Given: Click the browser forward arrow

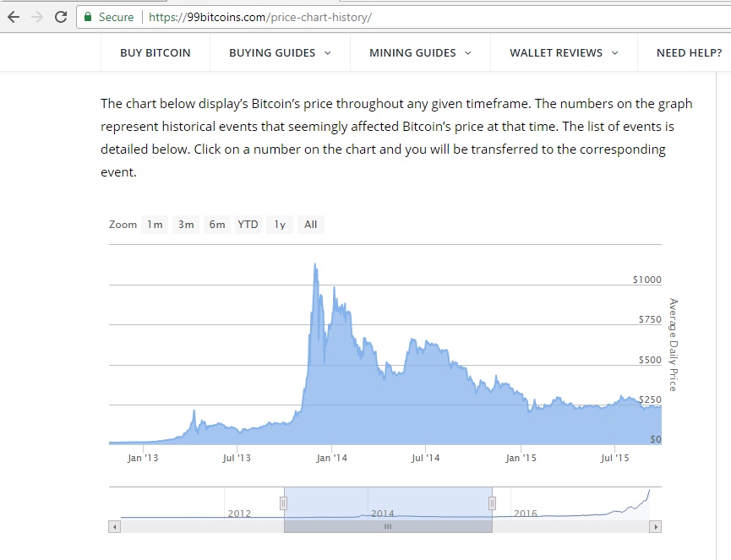Looking at the screenshot, I should coord(37,17).
